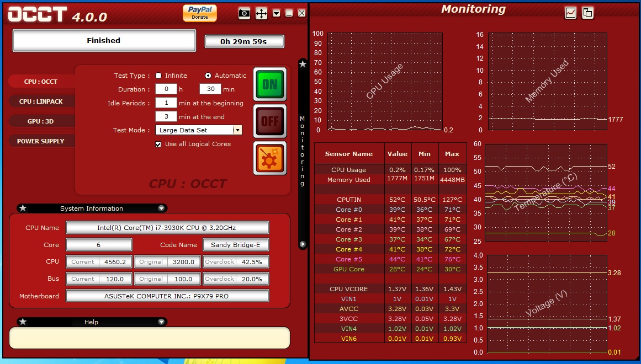Select the Core #0 sensor row
641x364 pixels.
coord(390,210)
